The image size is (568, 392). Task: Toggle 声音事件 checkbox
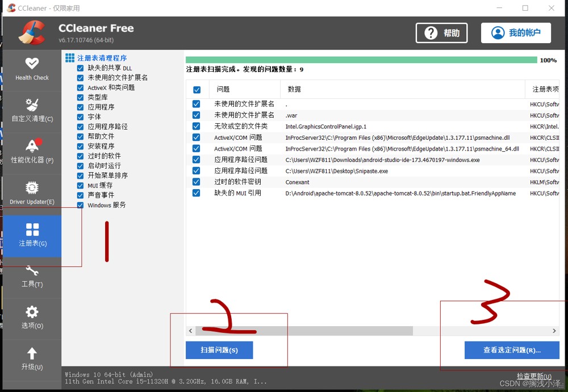[81, 195]
